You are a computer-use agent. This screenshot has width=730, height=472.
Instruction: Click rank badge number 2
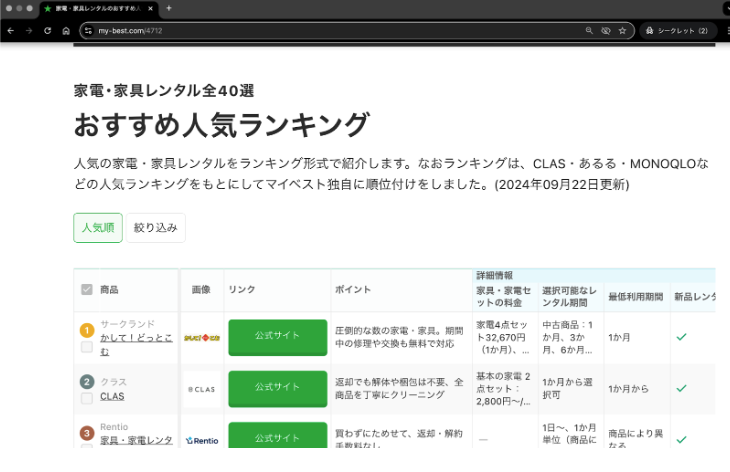coord(87,382)
